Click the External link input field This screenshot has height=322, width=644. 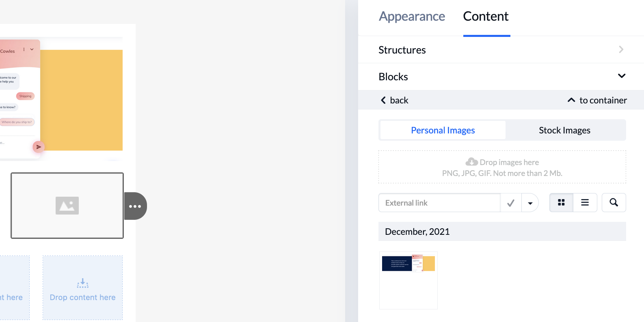pyautogui.click(x=439, y=203)
